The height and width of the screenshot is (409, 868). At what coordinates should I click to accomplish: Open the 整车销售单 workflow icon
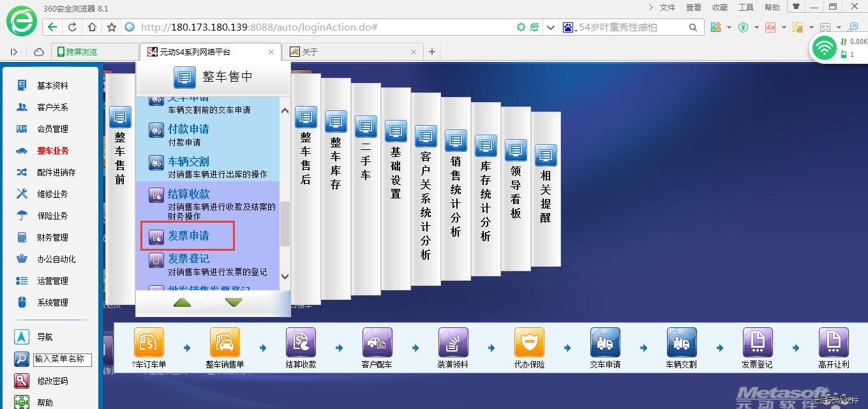point(225,343)
